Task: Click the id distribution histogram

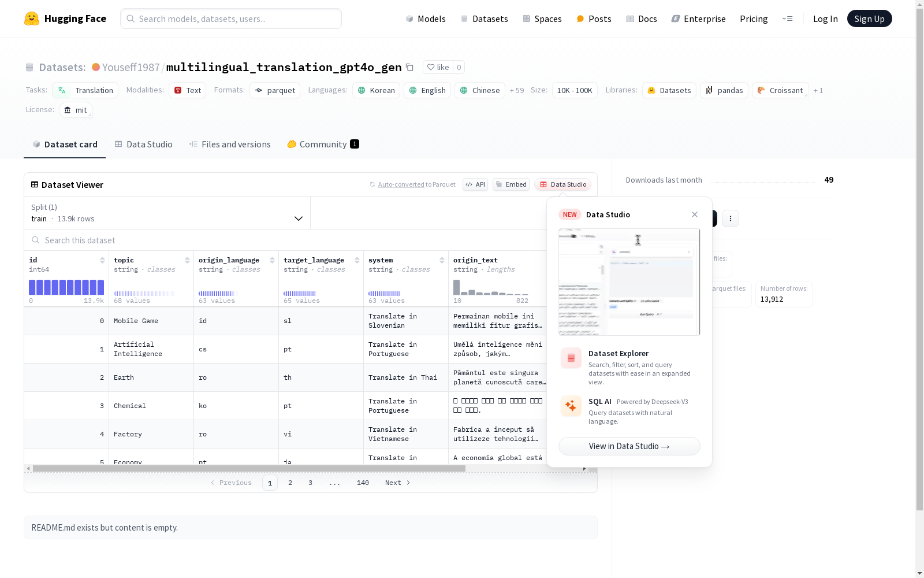Action: click(x=66, y=287)
